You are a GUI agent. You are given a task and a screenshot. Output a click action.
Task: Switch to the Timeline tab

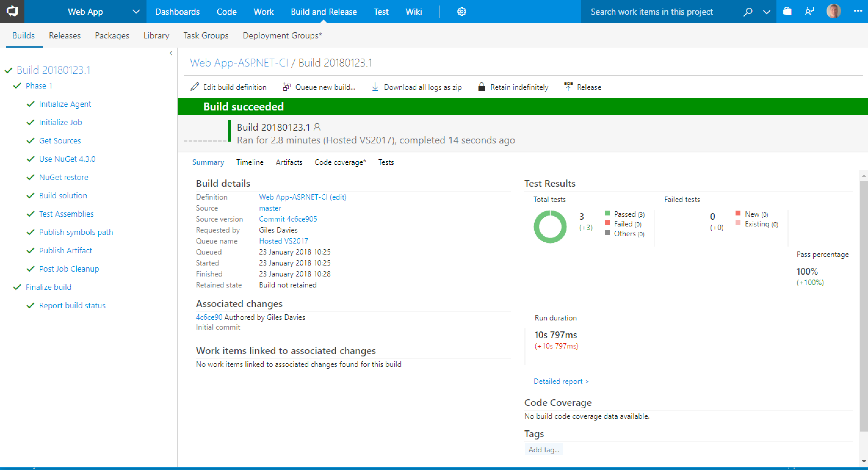click(250, 162)
